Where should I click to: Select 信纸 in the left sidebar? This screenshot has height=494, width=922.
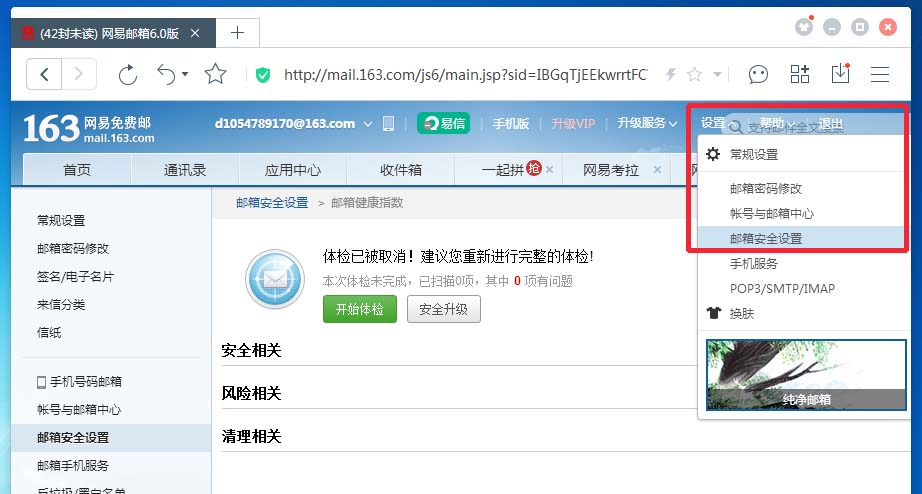tap(49, 332)
